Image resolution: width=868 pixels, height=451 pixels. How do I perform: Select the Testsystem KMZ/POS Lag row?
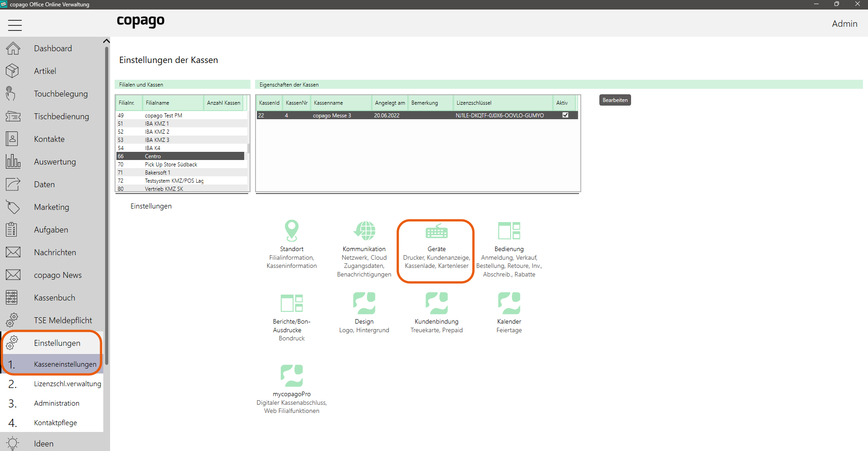[182, 181]
